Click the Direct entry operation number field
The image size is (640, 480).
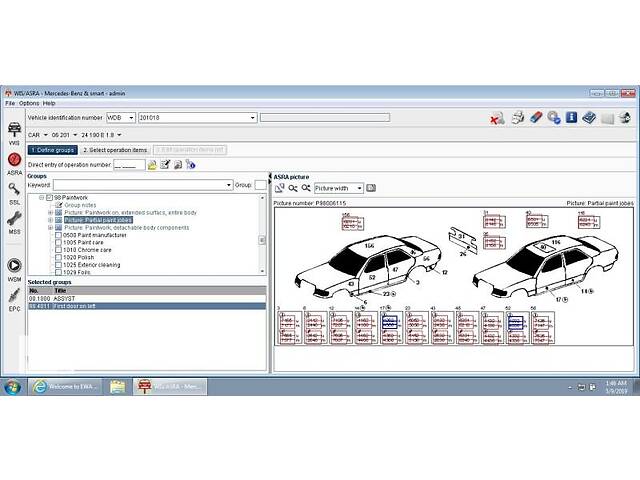pos(129,165)
